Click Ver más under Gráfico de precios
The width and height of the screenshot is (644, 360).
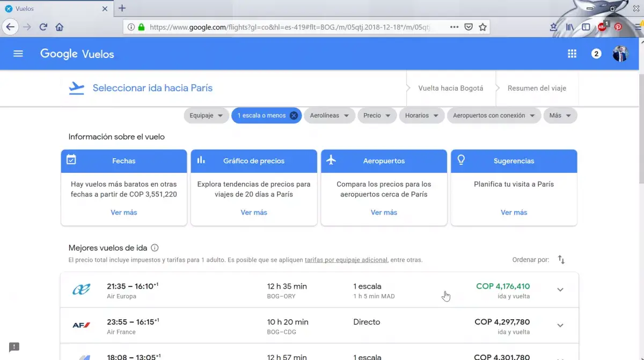[254, 212]
